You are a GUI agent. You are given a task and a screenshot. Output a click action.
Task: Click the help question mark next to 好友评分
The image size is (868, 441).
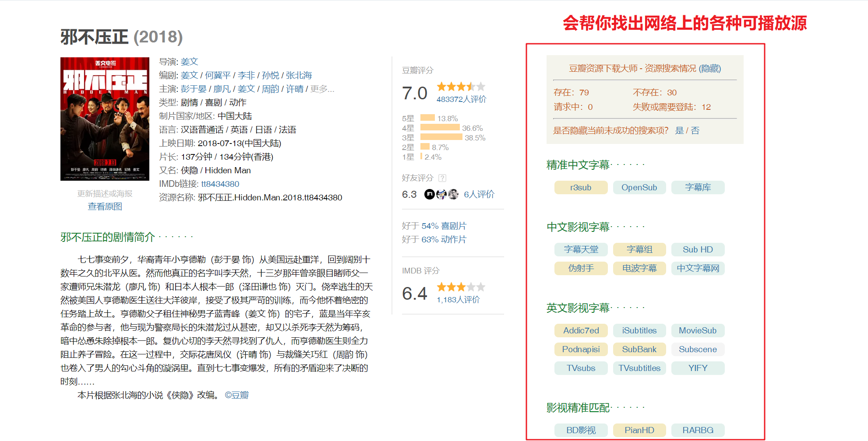[442, 178]
